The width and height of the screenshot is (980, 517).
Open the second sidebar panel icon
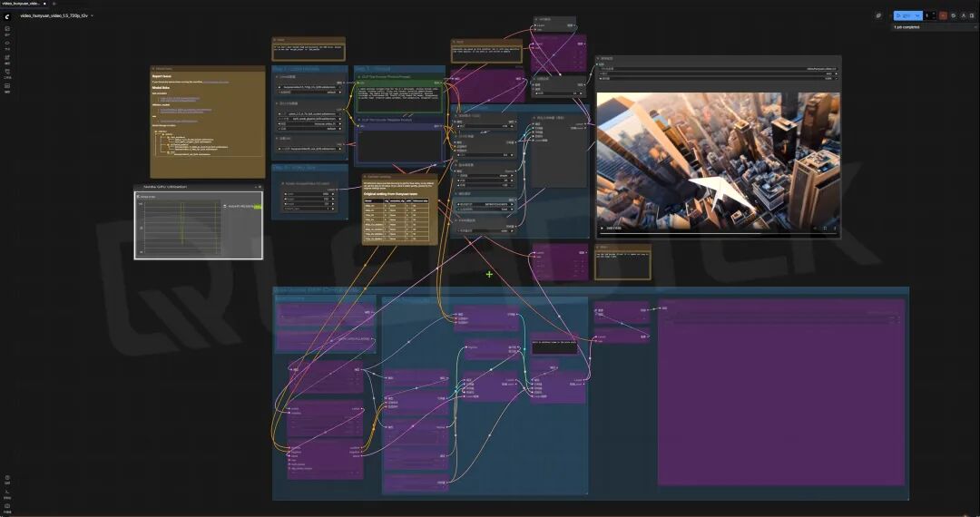point(7,44)
